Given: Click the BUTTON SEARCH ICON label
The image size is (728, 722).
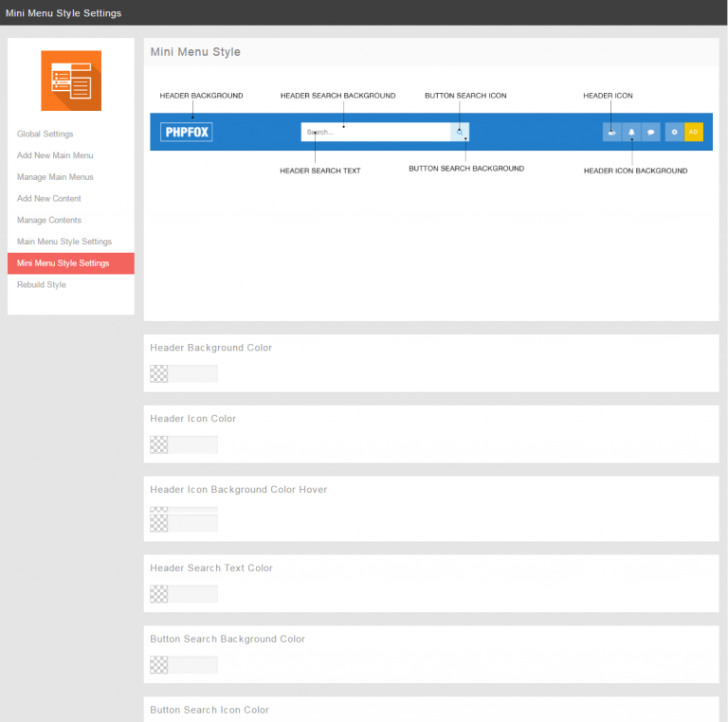Looking at the screenshot, I should tap(465, 96).
